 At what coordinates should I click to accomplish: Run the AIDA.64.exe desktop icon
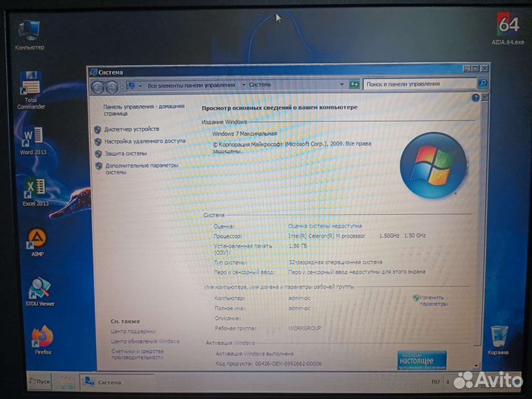tap(508, 29)
